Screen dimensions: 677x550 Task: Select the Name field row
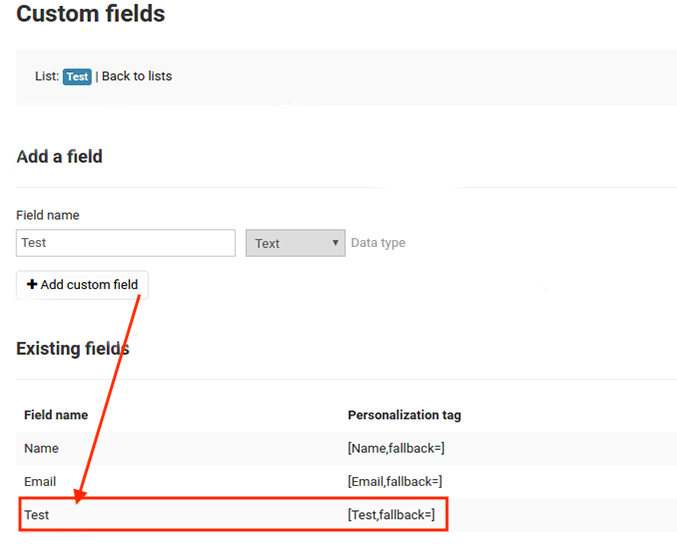coord(346,449)
